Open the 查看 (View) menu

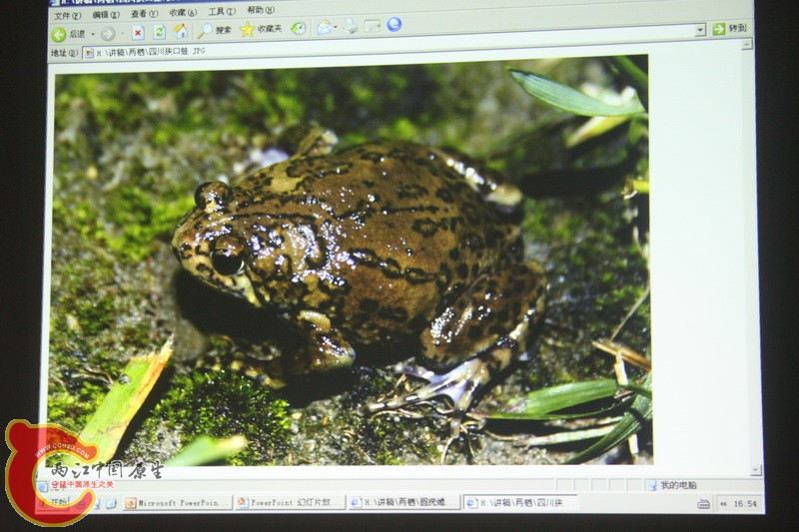coord(145,13)
